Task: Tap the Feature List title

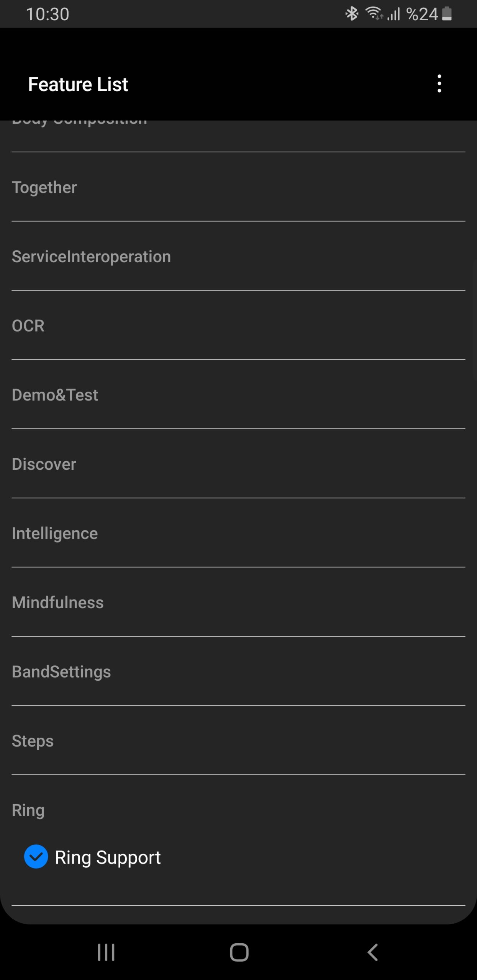Action: 78,84
